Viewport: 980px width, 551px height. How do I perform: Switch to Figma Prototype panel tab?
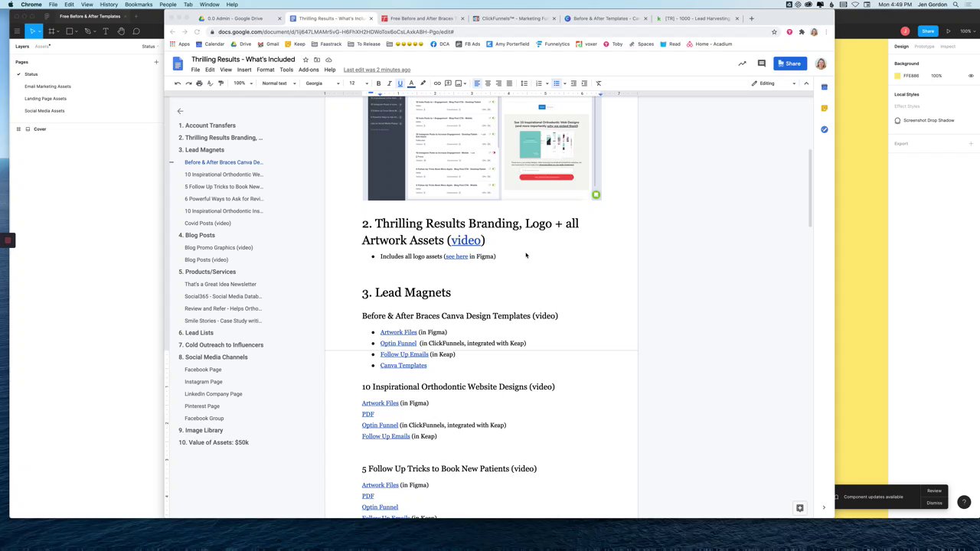click(924, 47)
